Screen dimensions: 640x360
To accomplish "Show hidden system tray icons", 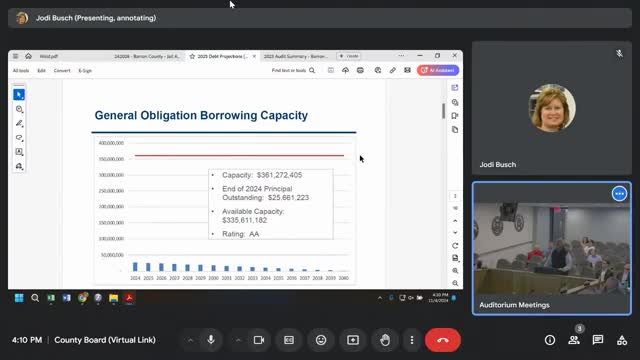I will click(380, 298).
